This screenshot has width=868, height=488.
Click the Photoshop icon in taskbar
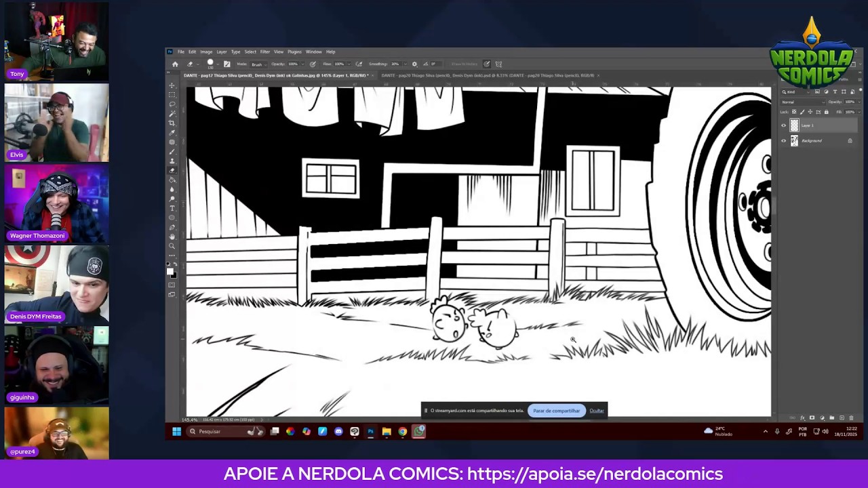(370, 431)
